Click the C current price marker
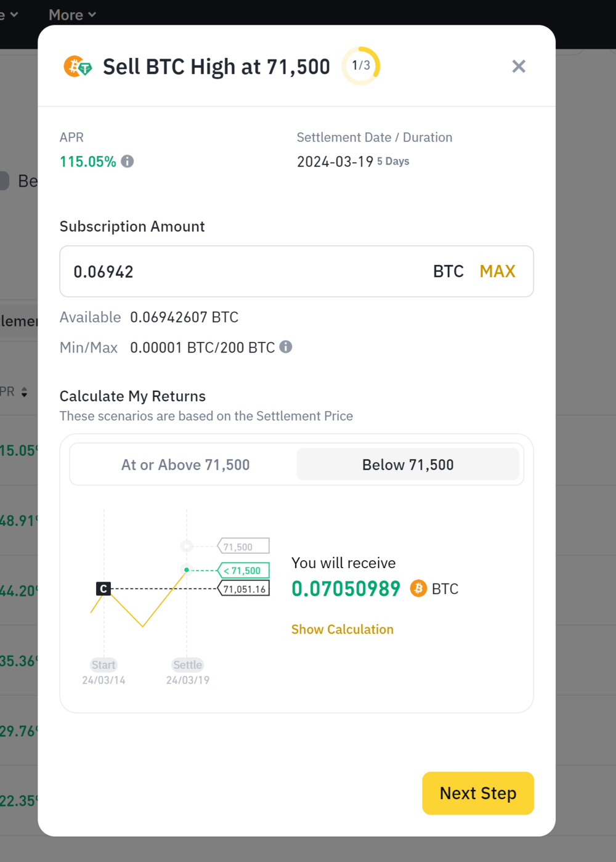Image resolution: width=616 pixels, height=862 pixels. coord(103,589)
